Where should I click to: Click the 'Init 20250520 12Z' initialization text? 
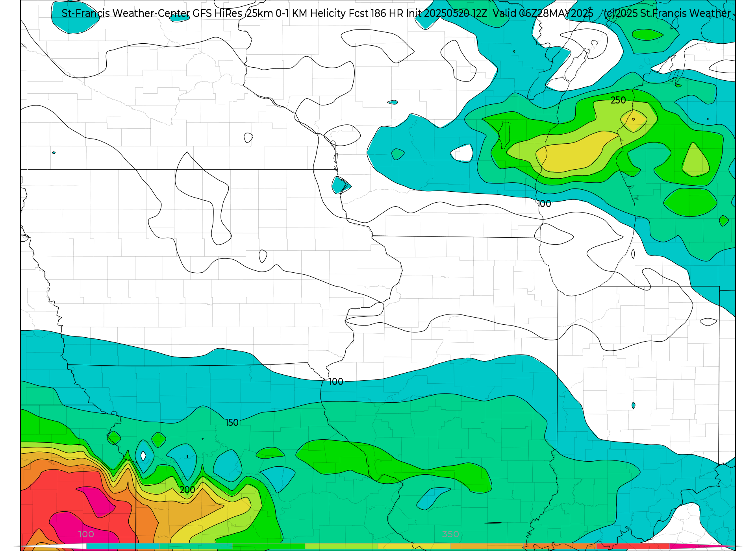[447, 13]
